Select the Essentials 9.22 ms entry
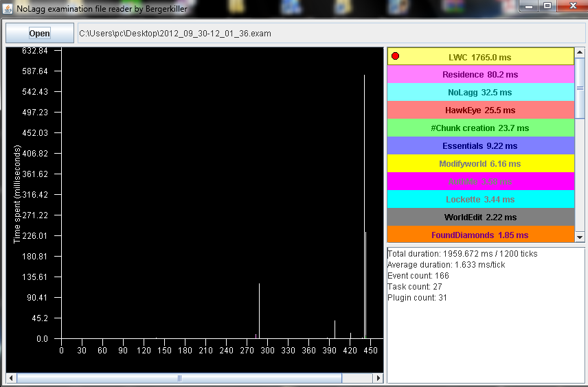Viewport: 588px width, 387px height. pyautogui.click(x=480, y=145)
